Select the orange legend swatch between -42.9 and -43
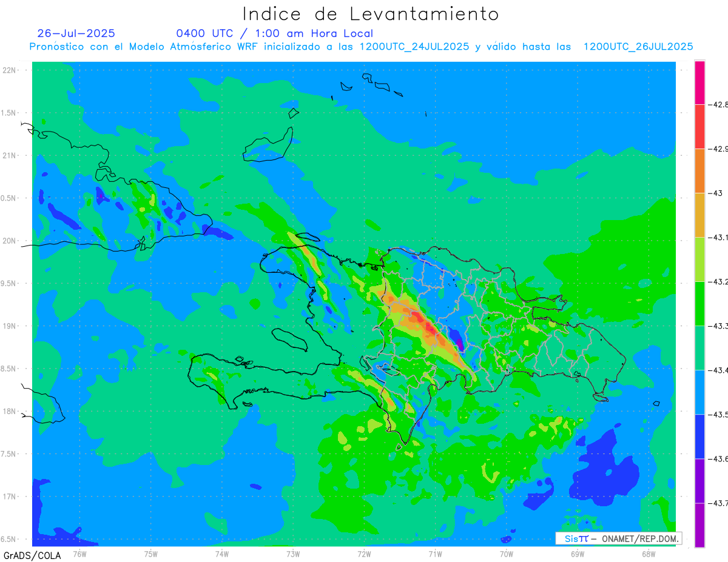Image resolution: width=728 pixels, height=562 pixels. (x=699, y=171)
